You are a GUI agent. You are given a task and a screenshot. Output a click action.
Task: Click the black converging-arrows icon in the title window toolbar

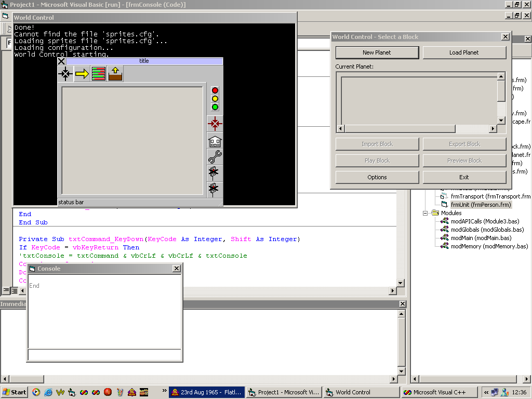coord(65,74)
